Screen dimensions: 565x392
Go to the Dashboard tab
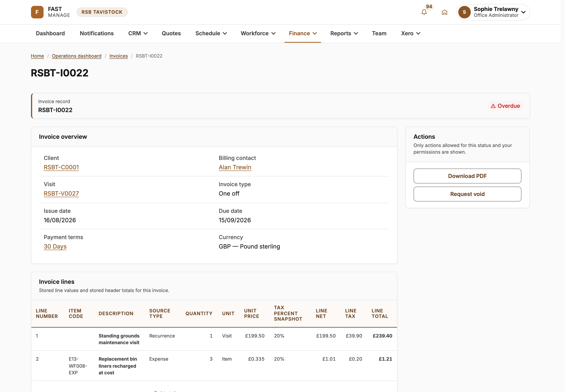point(50,33)
